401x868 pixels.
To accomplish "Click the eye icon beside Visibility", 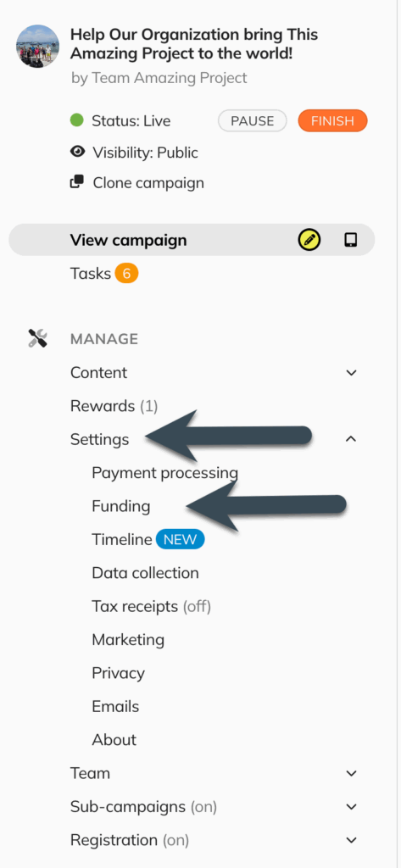I will 77,152.
